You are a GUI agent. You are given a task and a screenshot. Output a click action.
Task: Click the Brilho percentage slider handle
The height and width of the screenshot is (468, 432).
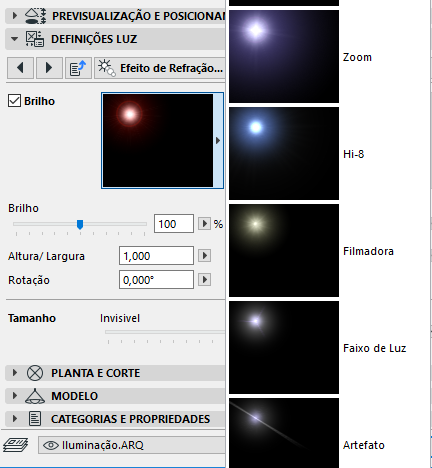click(x=80, y=224)
